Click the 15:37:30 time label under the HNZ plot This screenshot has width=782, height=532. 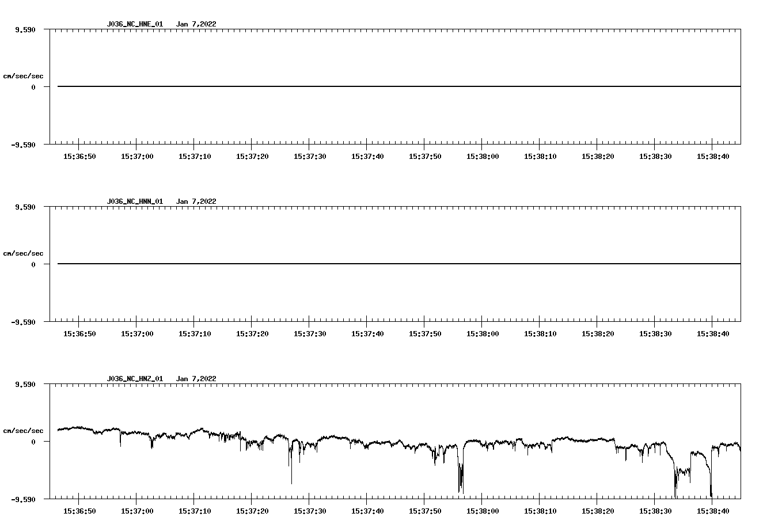pyautogui.click(x=310, y=511)
